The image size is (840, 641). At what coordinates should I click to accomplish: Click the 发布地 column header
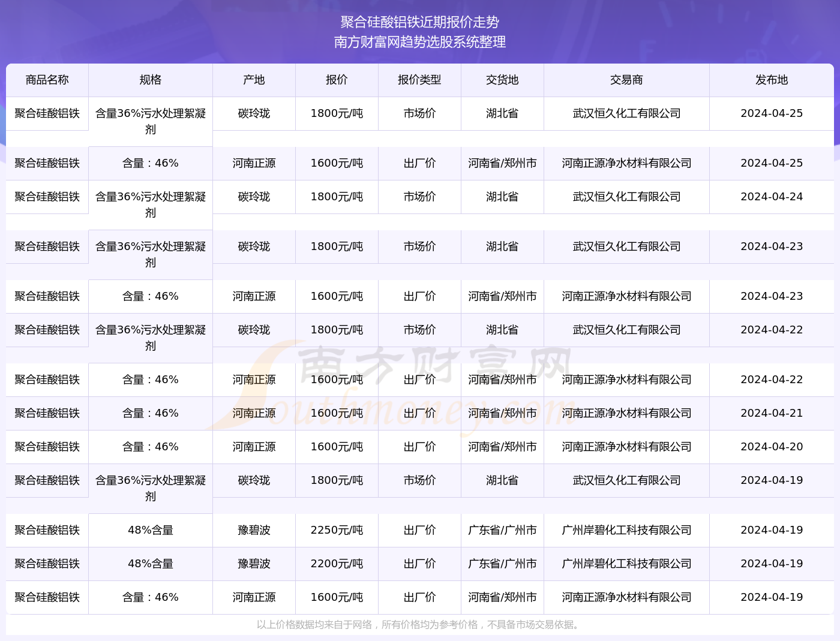(772, 80)
